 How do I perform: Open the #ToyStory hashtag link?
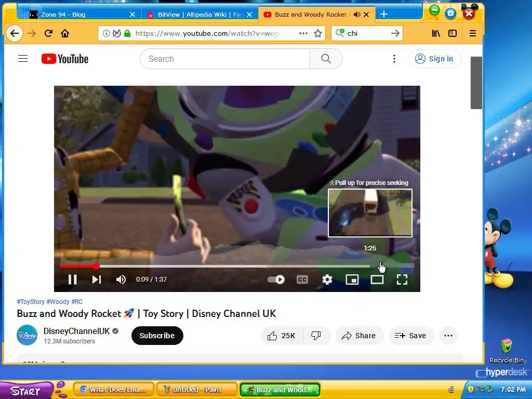(31, 302)
